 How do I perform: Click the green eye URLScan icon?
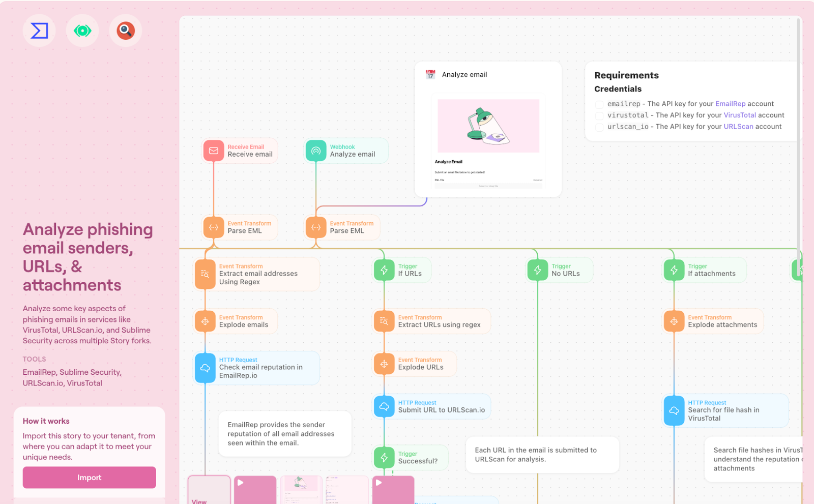pos(82,31)
